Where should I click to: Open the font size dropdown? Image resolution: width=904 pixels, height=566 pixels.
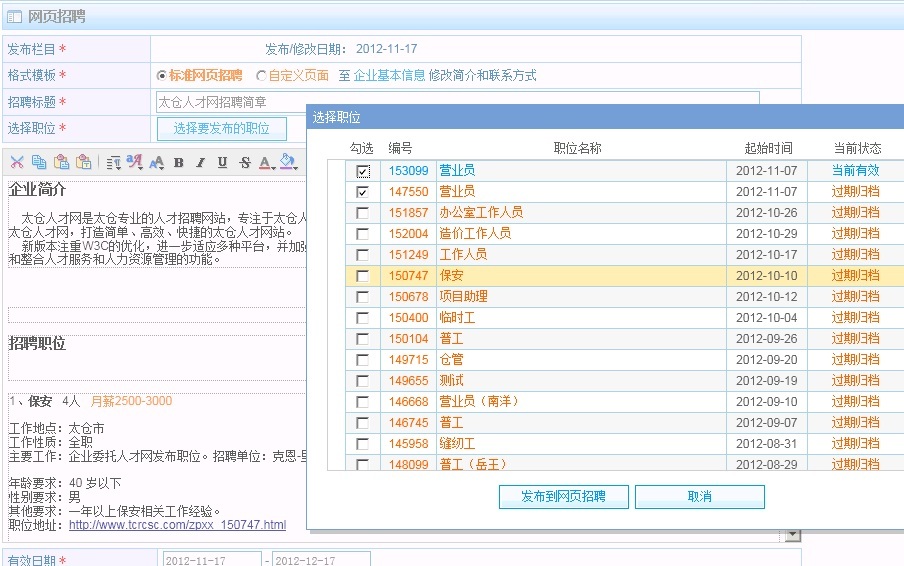coord(156,162)
